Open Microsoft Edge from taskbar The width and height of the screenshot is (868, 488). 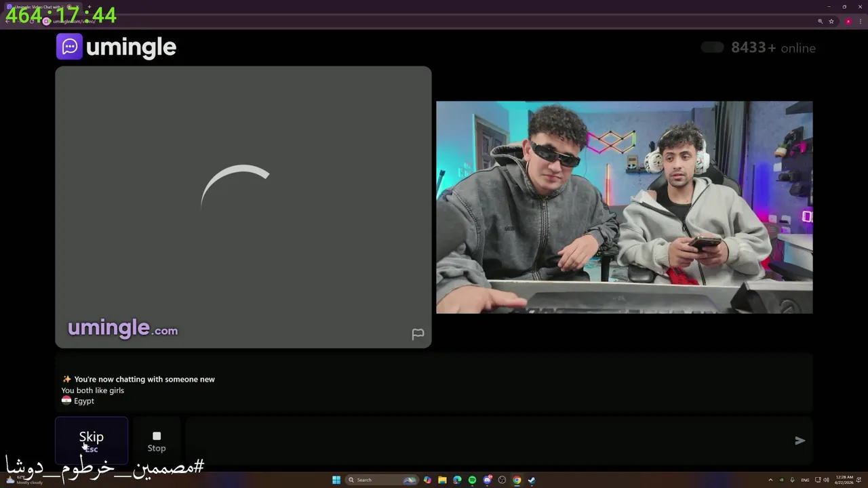click(457, 480)
